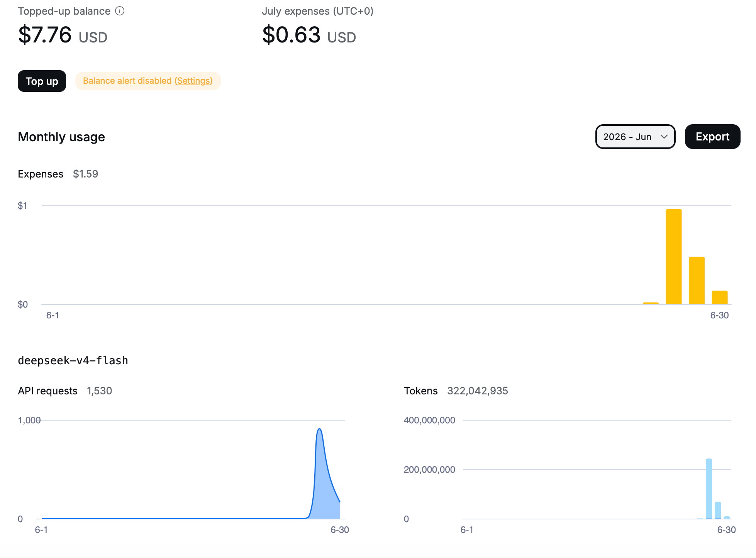
Task: Click the info icon beside Topped-up balance
Action: [x=120, y=11]
